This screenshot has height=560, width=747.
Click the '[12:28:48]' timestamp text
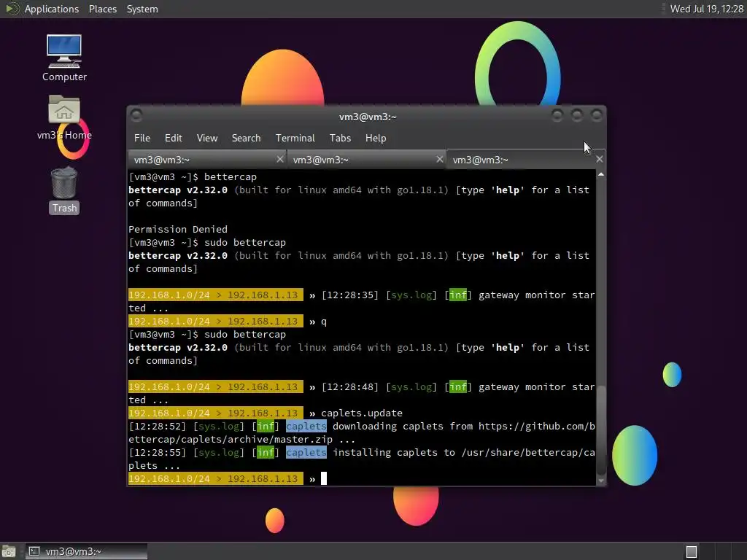click(x=350, y=387)
